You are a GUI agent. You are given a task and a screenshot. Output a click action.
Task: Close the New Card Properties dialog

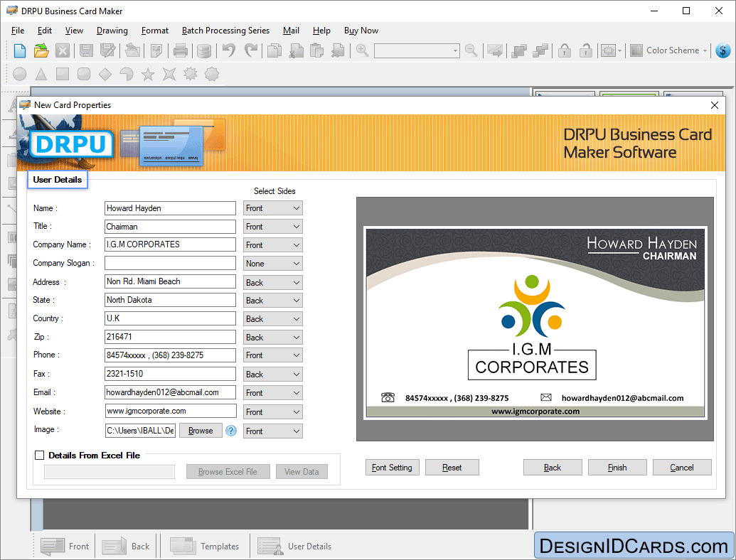[x=715, y=105]
